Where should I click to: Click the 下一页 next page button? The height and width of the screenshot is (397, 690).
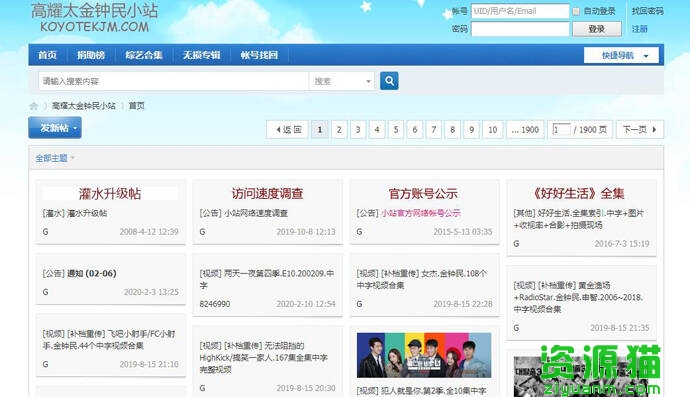click(x=639, y=129)
